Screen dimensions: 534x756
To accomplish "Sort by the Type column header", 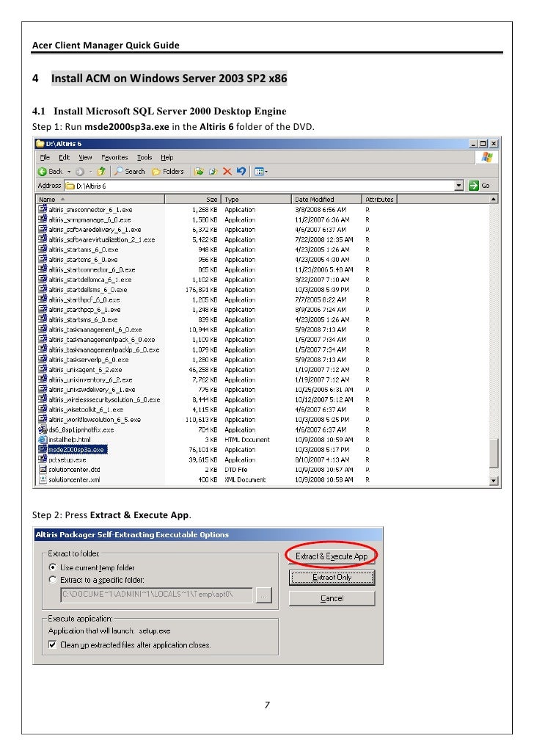I will (257, 200).
